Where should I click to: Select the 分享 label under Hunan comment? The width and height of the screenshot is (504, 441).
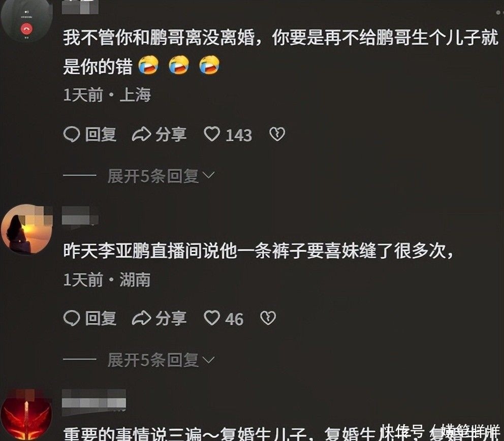[171, 318]
